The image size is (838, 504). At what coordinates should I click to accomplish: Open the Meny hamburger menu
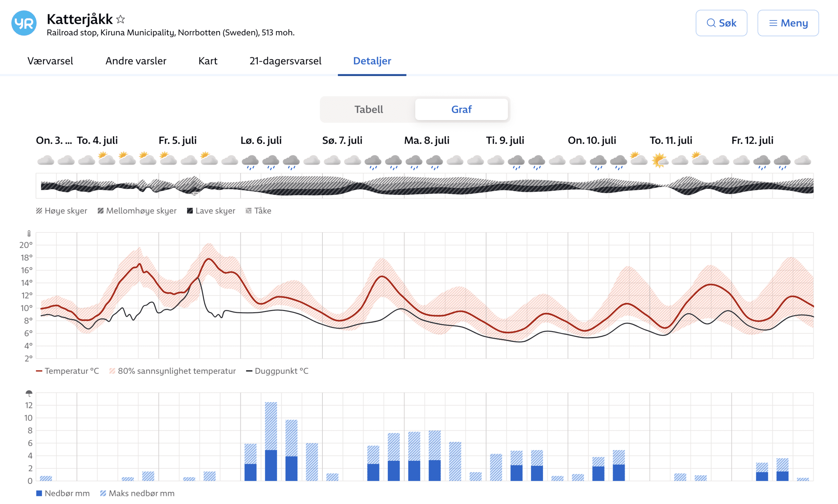point(773,23)
